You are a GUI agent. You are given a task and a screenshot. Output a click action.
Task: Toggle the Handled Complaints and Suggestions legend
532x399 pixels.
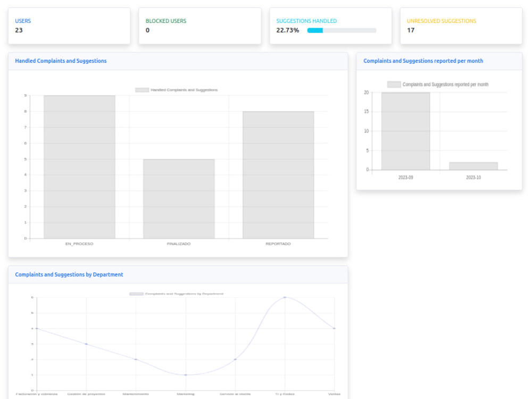point(177,90)
